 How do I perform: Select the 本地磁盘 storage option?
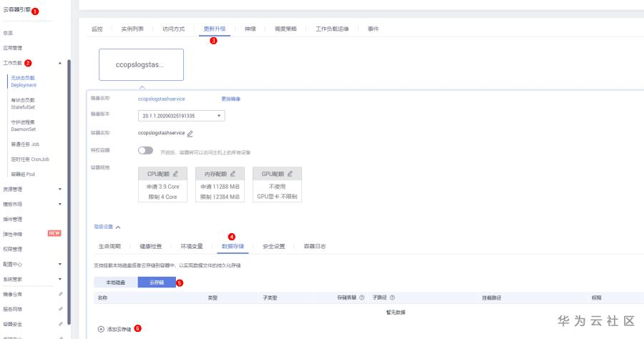(x=115, y=282)
